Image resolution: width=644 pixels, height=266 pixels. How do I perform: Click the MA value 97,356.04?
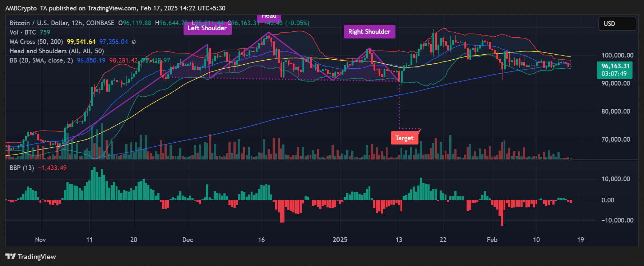click(113, 42)
